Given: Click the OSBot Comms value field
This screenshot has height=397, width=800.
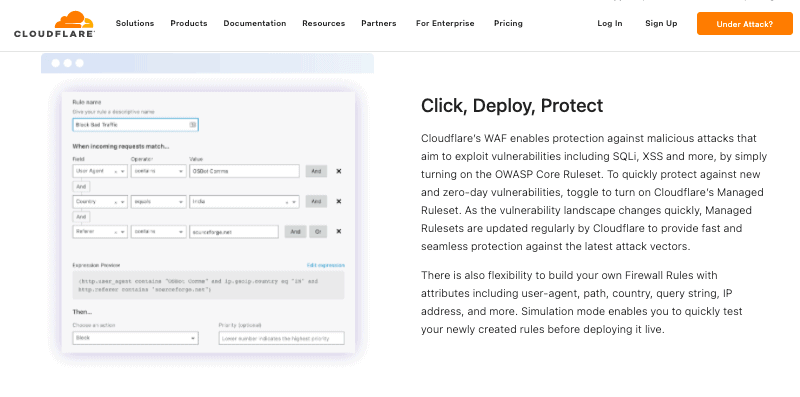Looking at the screenshot, I should (244, 171).
